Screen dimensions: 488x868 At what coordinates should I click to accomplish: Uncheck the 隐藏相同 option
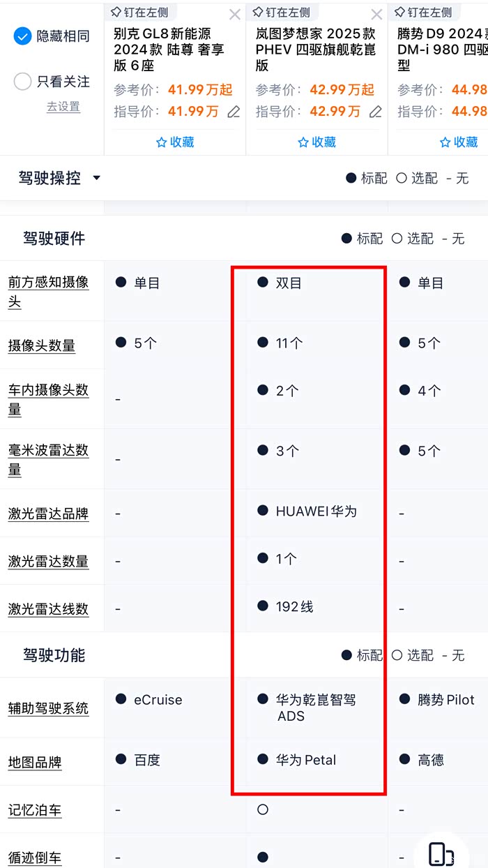23,36
